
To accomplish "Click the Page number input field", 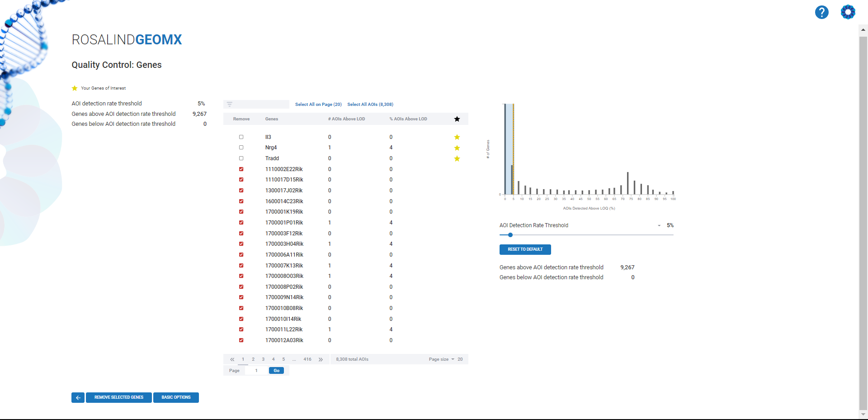I will point(256,371).
